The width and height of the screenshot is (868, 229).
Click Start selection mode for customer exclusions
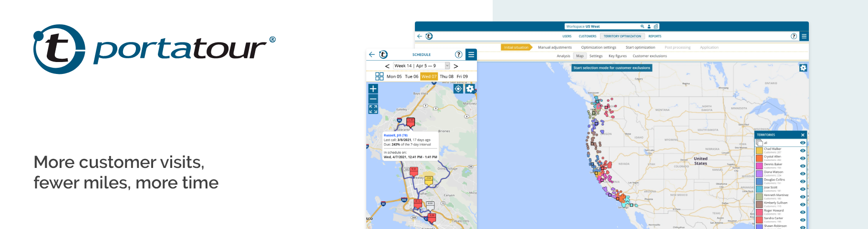pos(611,68)
